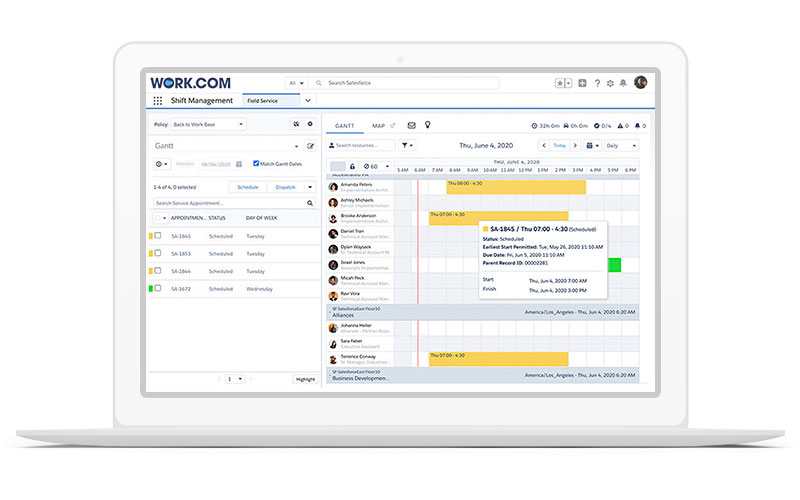The height and width of the screenshot is (500, 800).
Task: Open the Policy dropdown
Action: [207, 125]
